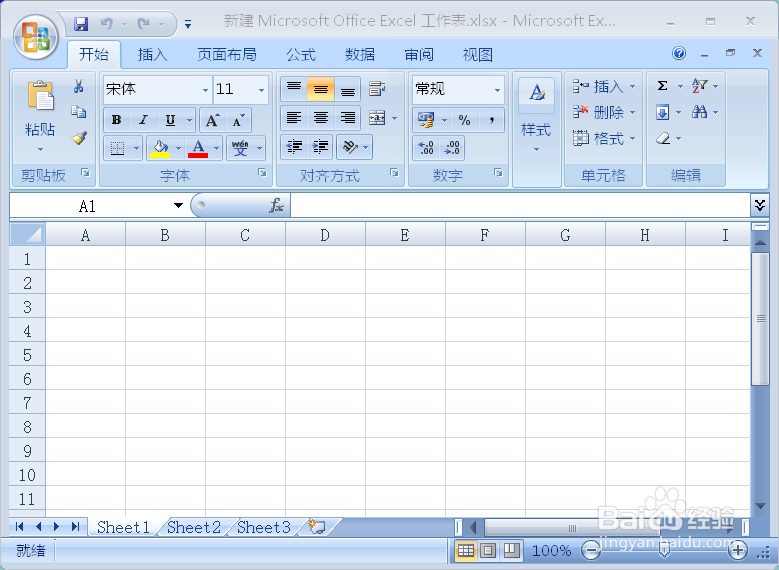
Task: Customize Quick Access Toolbar dropdown
Action: pyautogui.click(x=188, y=24)
